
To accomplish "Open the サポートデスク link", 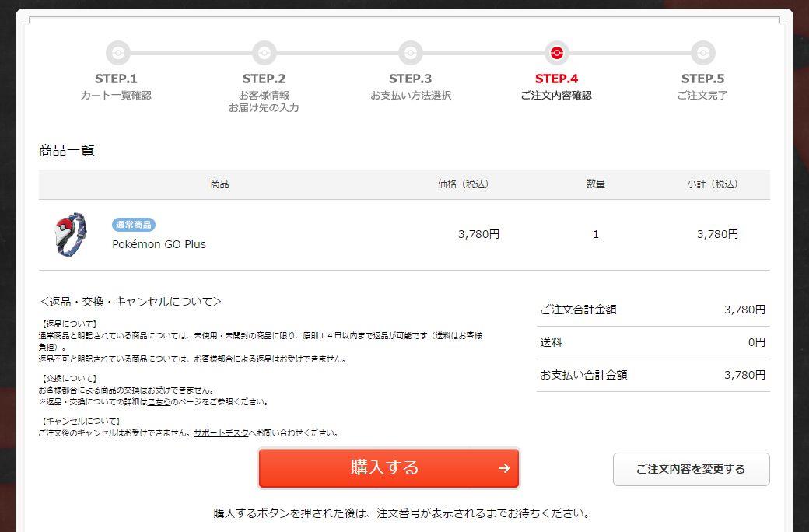I will [x=221, y=433].
